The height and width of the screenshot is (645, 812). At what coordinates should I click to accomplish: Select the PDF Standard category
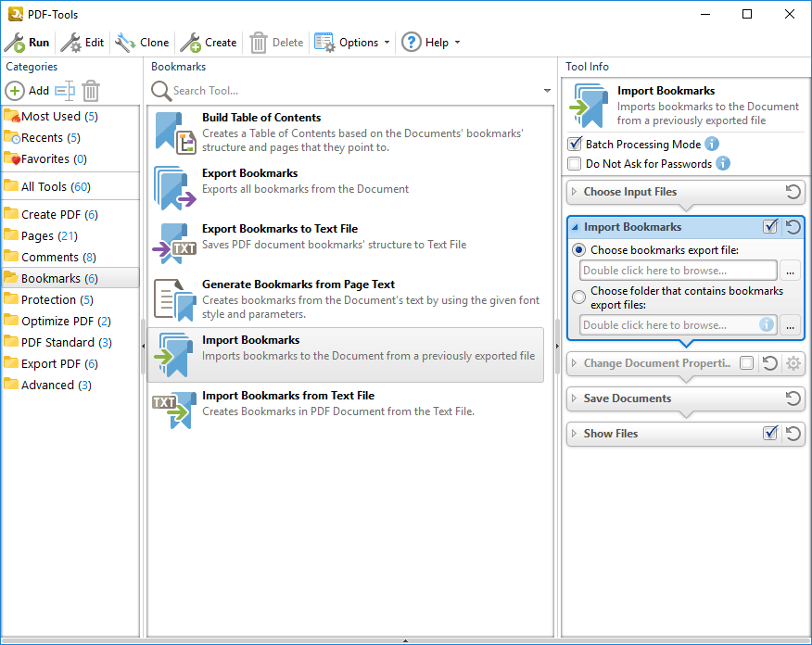(70, 342)
